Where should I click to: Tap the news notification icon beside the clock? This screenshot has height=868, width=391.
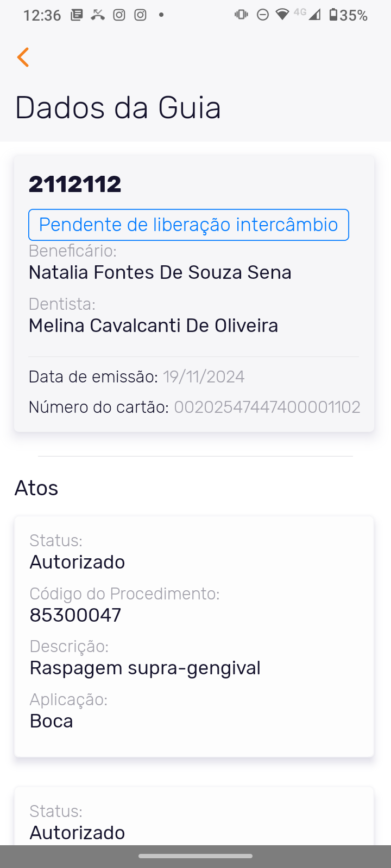pyautogui.click(x=77, y=15)
